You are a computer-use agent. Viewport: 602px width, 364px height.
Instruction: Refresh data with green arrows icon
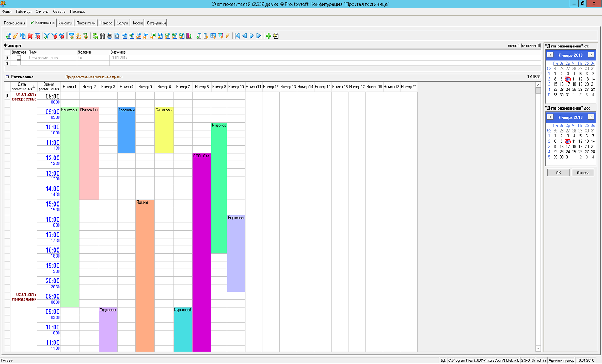(x=95, y=35)
